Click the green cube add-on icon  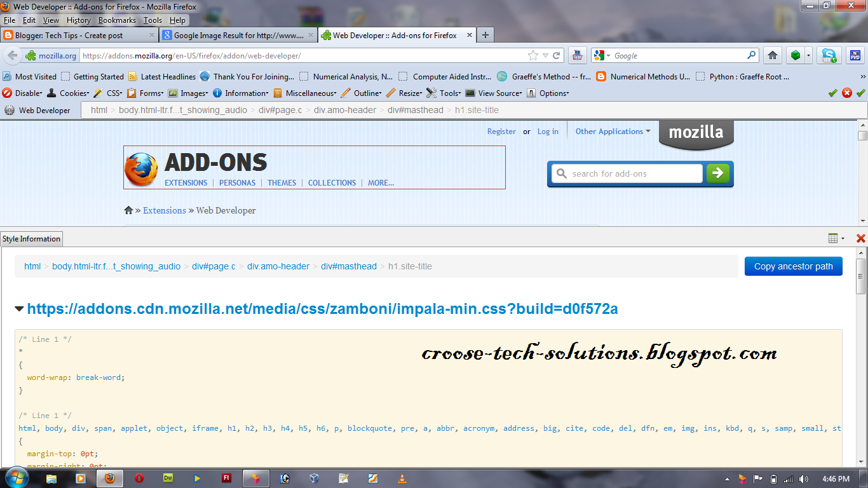(795, 55)
